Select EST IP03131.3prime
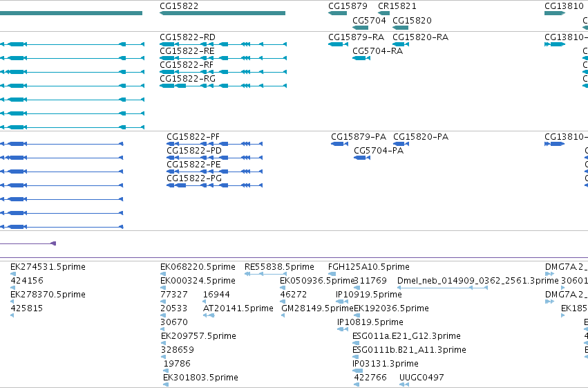This screenshot has width=588, height=388. coord(357,371)
